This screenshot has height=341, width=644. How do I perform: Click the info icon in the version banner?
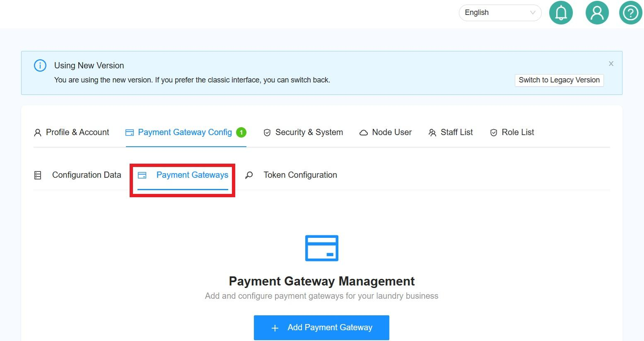coord(40,65)
